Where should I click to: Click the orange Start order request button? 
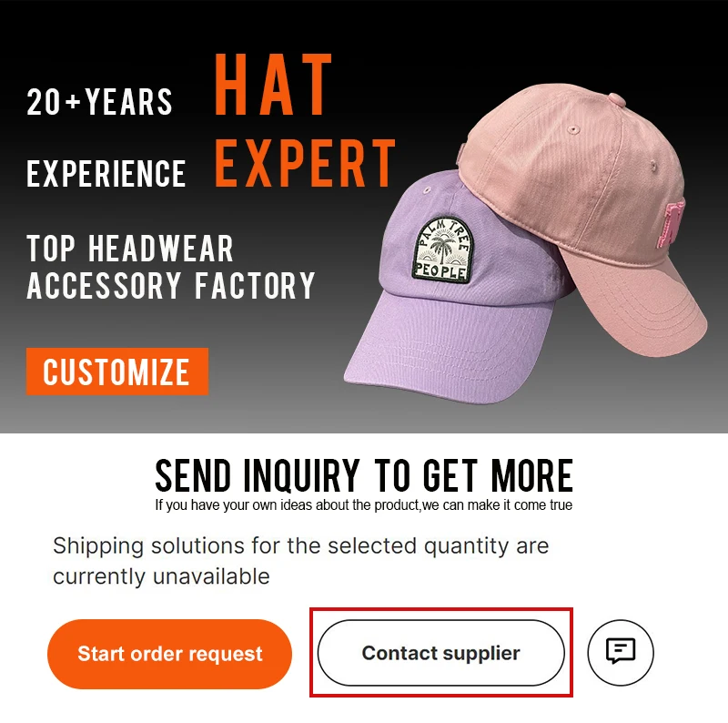click(170, 653)
